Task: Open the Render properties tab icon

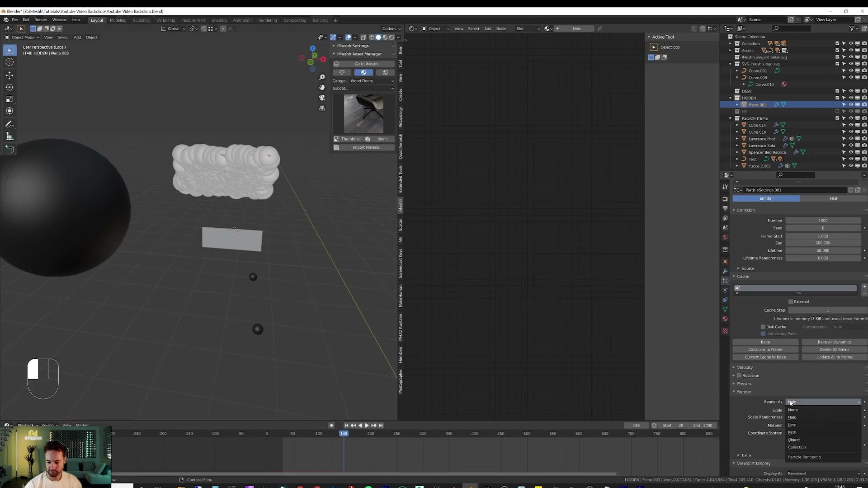Action: pos(725,199)
